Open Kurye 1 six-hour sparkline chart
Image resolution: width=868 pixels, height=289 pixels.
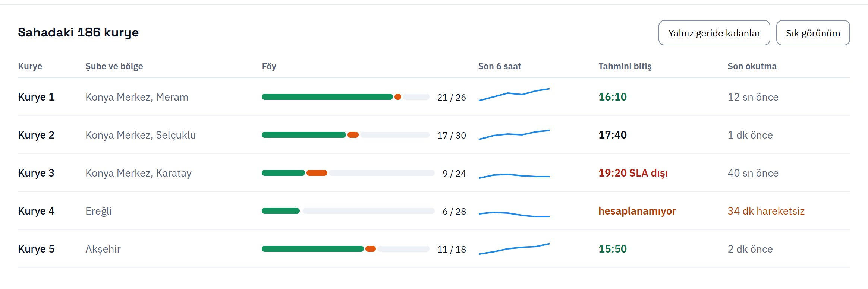point(514,95)
